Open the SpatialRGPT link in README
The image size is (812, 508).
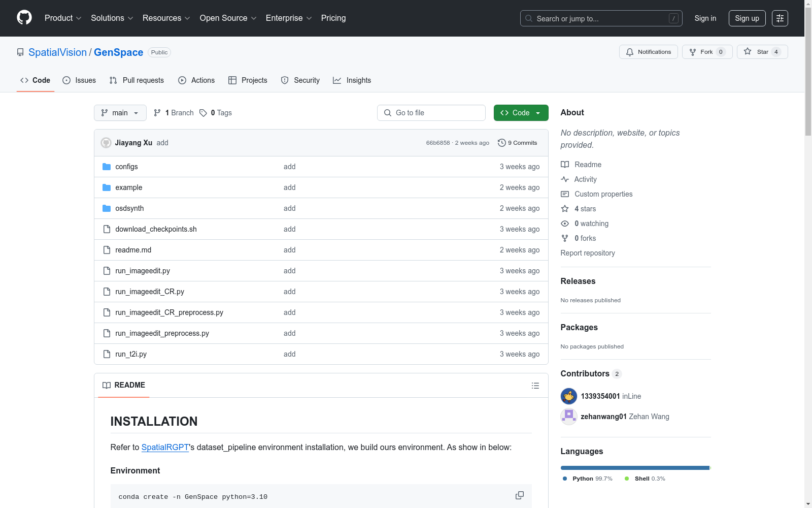pos(165,447)
